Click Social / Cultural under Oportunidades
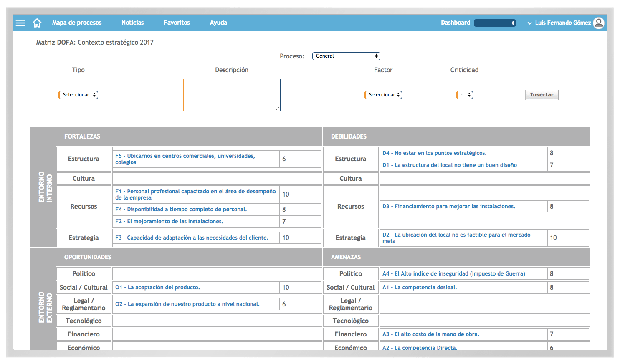Screen dimensions: 620x364 pyautogui.click(x=84, y=287)
